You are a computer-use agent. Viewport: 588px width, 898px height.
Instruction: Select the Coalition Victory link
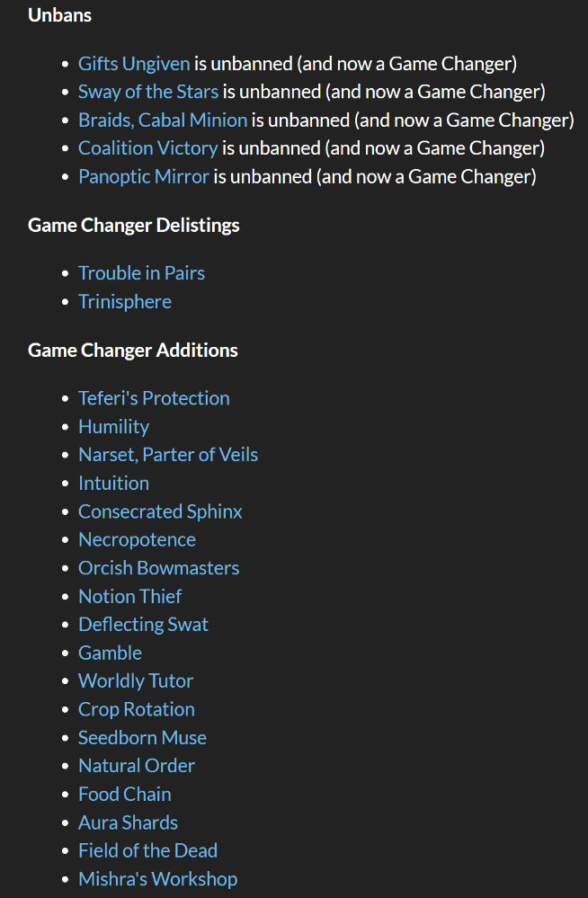[147, 148]
